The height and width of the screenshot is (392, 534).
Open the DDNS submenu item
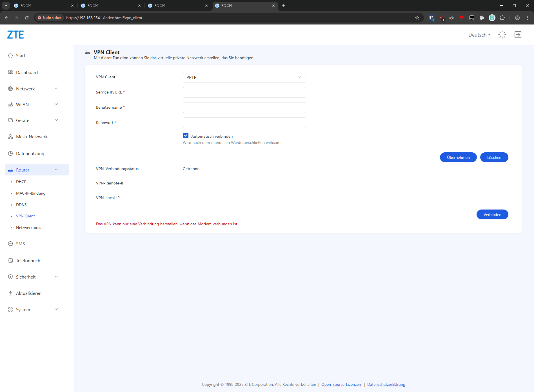pos(21,205)
